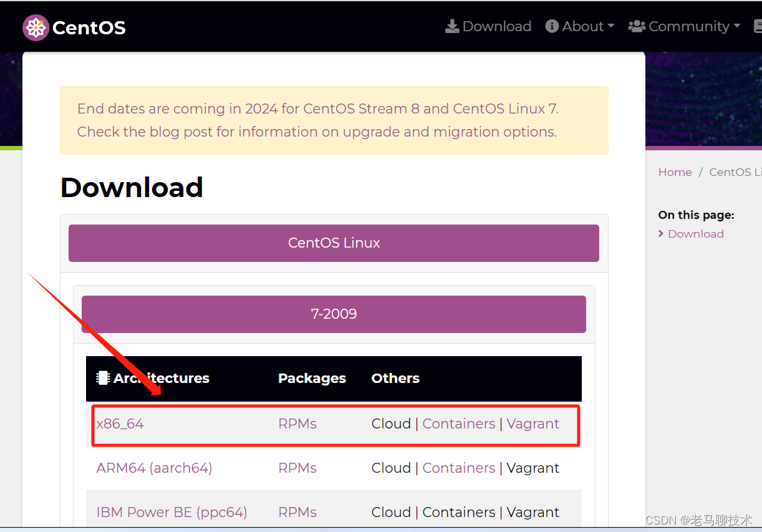
Task: Open Vagrant link in x86_64 row
Action: (x=533, y=423)
